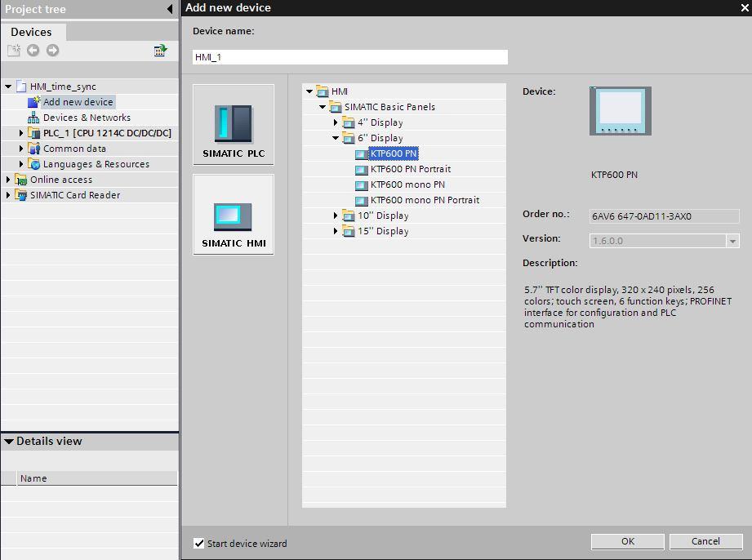Click the 10'' Display folder icon
The image size is (752, 560).
(x=349, y=216)
